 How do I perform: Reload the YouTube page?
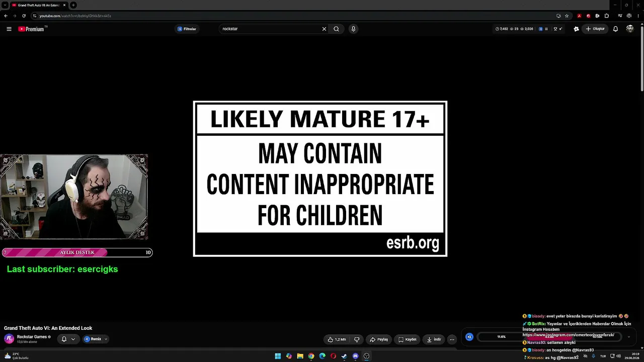point(24,16)
